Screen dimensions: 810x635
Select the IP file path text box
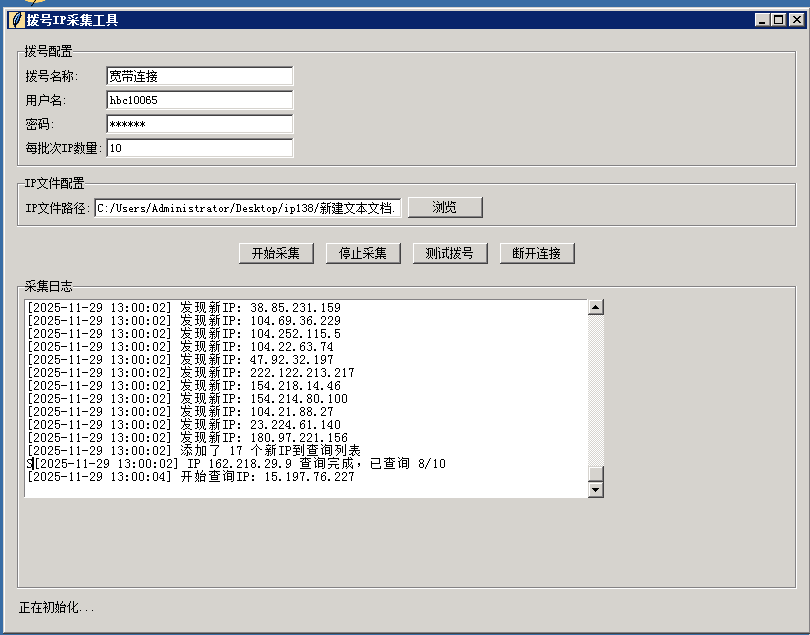coord(248,207)
